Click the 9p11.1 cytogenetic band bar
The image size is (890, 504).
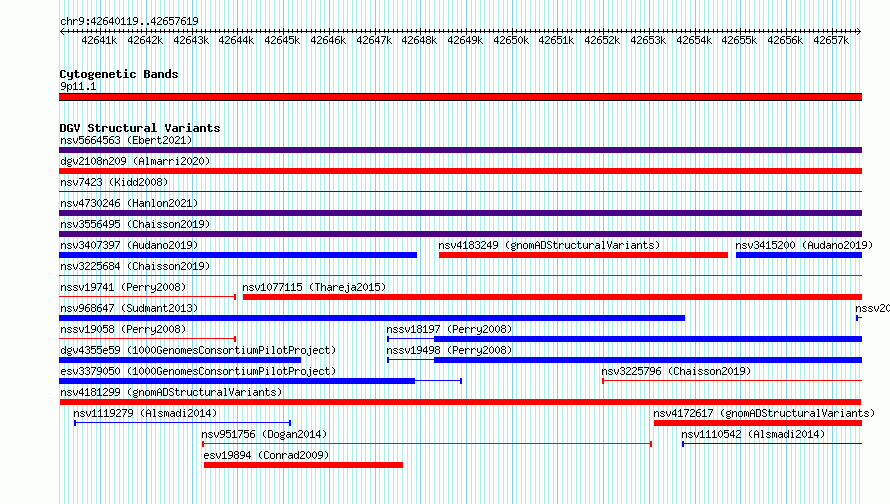460,97
